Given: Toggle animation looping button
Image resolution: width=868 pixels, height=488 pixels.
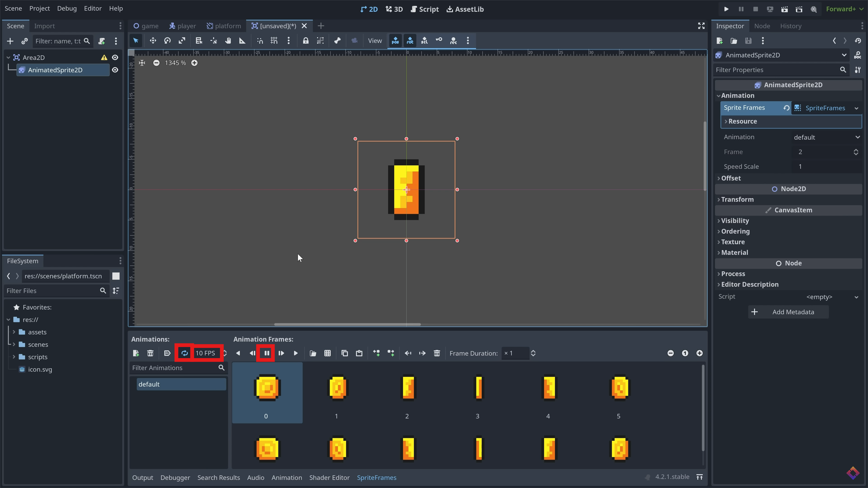Looking at the screenshot, I should [184, 353].
